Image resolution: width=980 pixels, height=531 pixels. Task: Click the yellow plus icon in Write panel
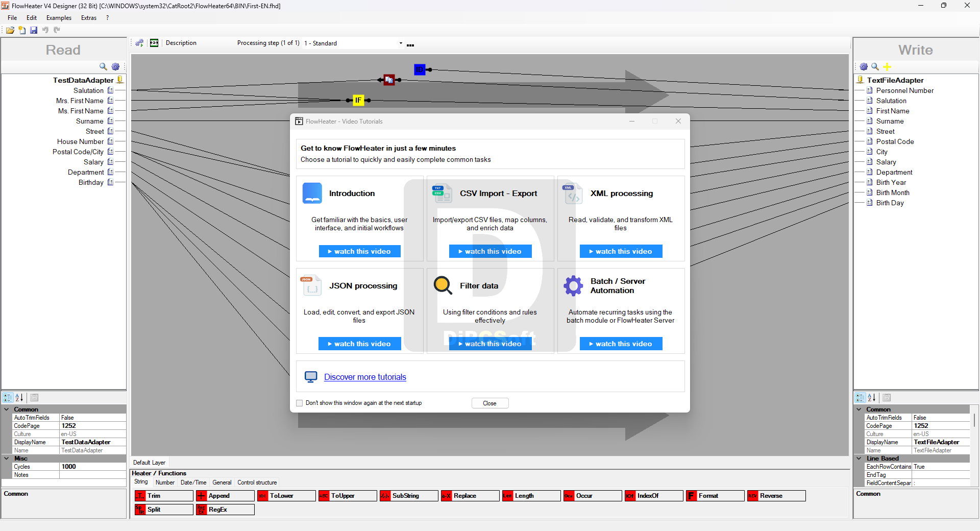(887, 67)
